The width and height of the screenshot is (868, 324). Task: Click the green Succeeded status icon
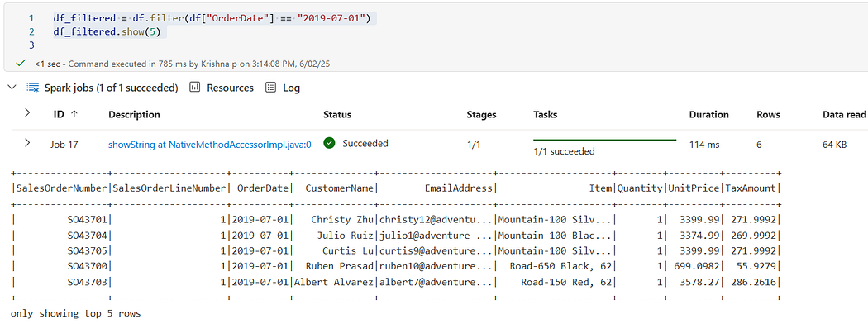(x=329, y=144)
